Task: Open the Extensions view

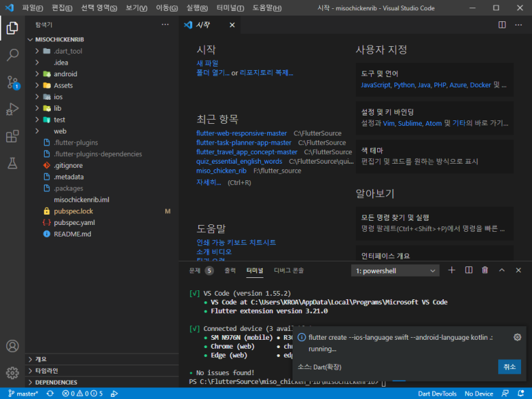Action: 12,136
